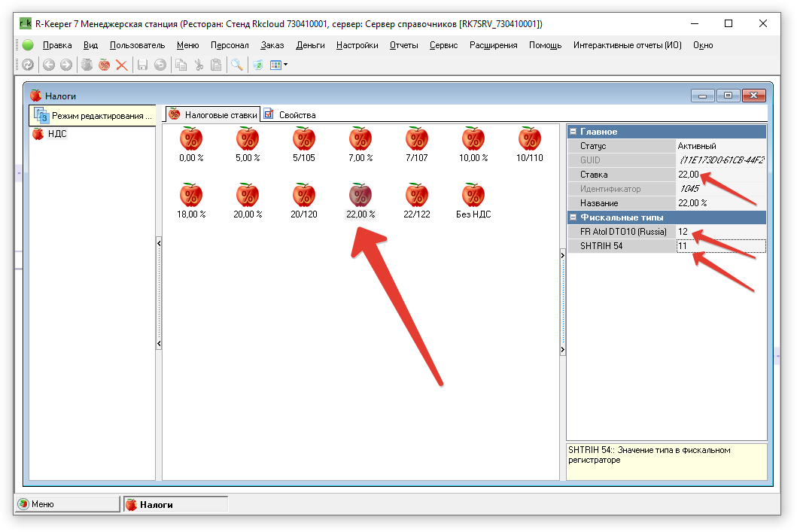Image resolution: width=797 pixels, height=532 pixels.
Task: Click the Режим редактирования button
Action: pos(92,116)
